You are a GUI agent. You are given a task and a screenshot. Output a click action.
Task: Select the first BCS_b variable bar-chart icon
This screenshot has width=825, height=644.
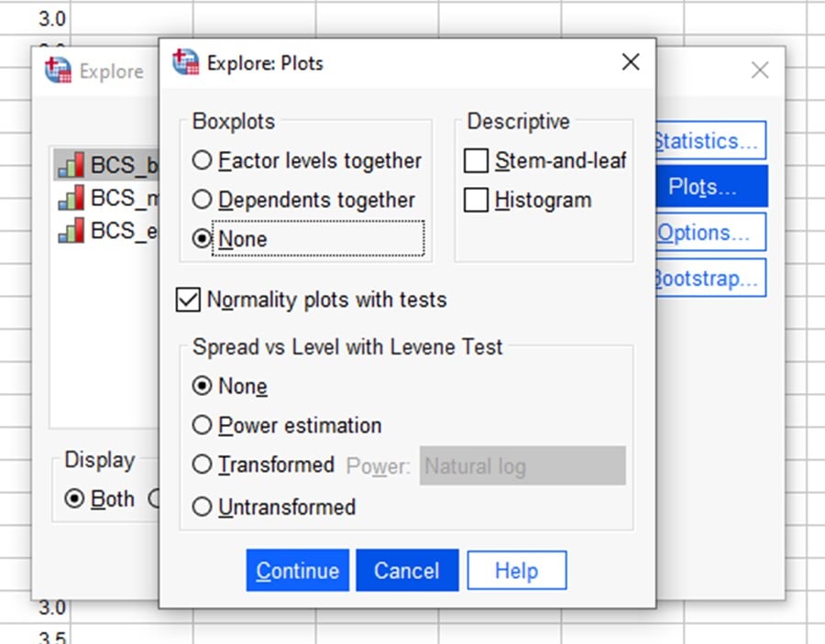pos(71,165)
